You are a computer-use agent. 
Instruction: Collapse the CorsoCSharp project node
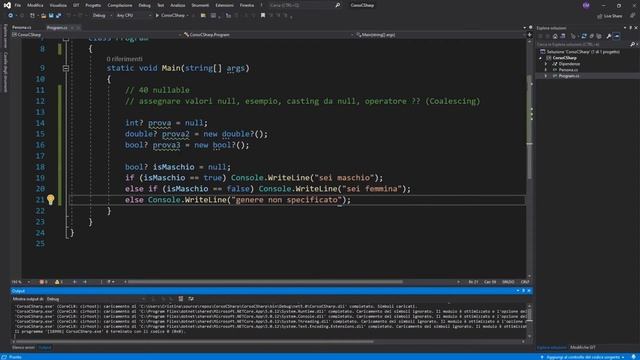click(x=541, y=58)
